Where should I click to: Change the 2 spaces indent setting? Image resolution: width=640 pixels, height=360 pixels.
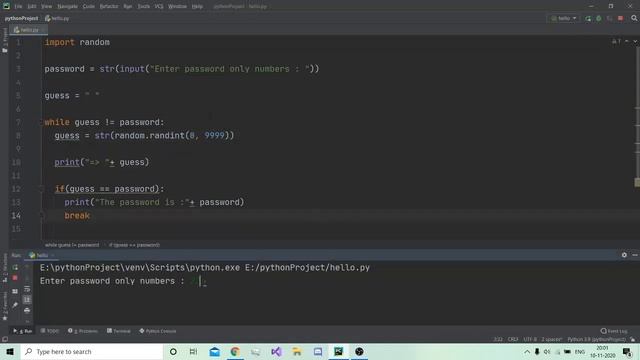tap(551, 339)
